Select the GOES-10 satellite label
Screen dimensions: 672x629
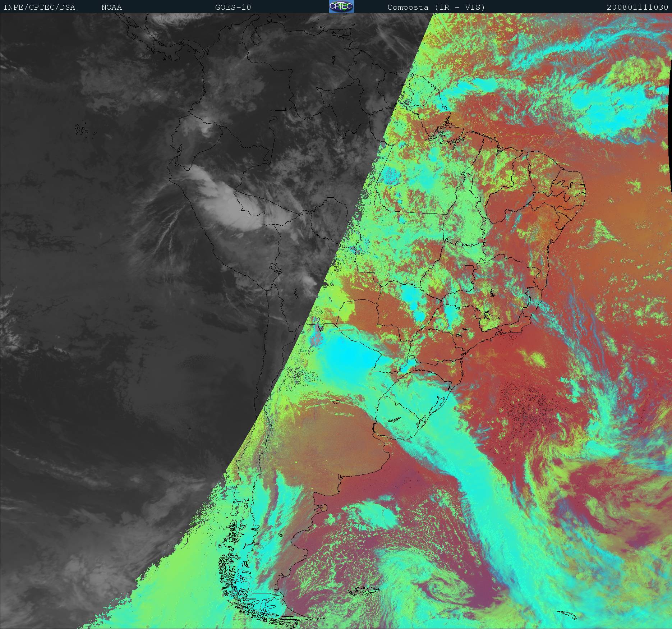coord(233,7)
